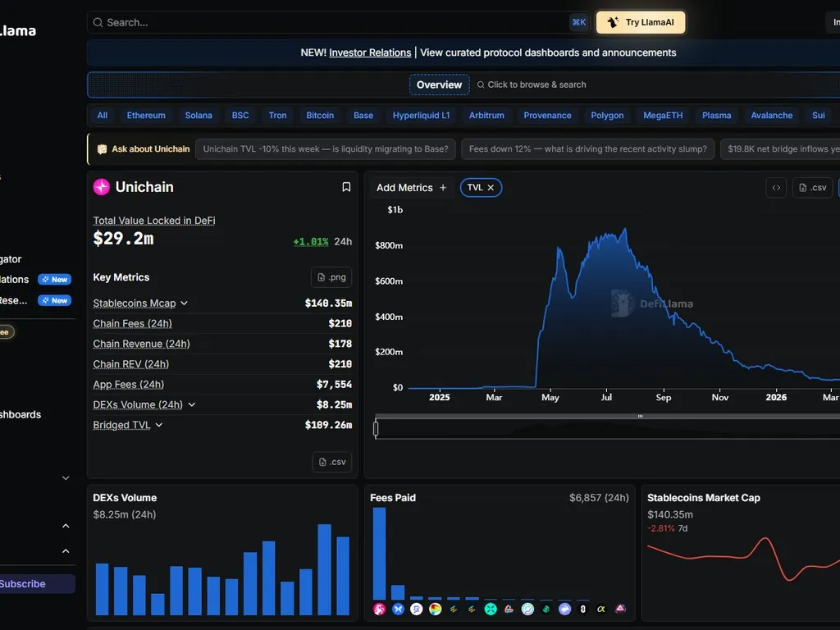Click the pink triangle protocol icon

click(620, 609)
